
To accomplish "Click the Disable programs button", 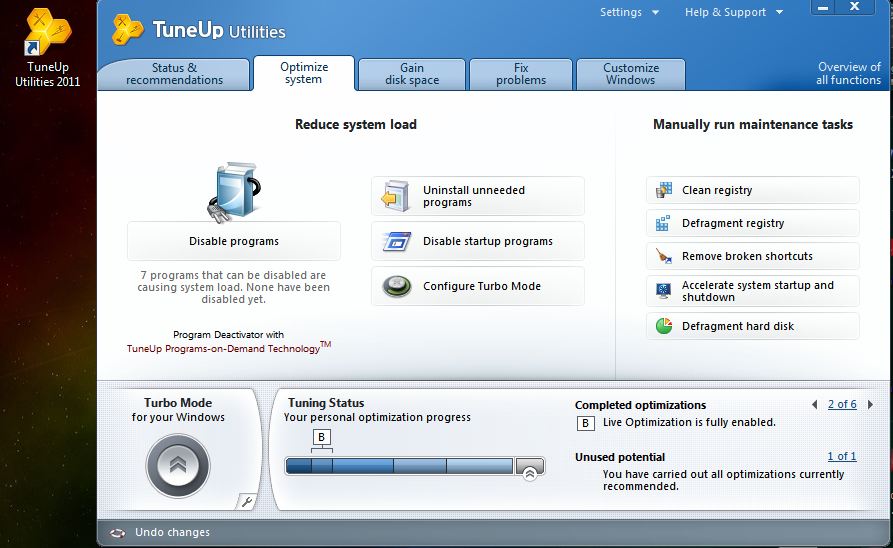I will click(234, 242).
